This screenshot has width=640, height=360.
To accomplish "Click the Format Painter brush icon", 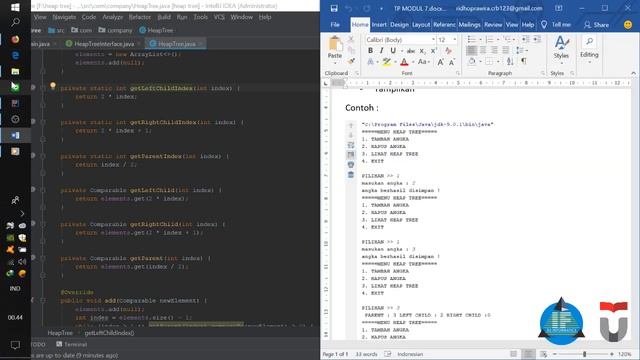I will (351, 61).
